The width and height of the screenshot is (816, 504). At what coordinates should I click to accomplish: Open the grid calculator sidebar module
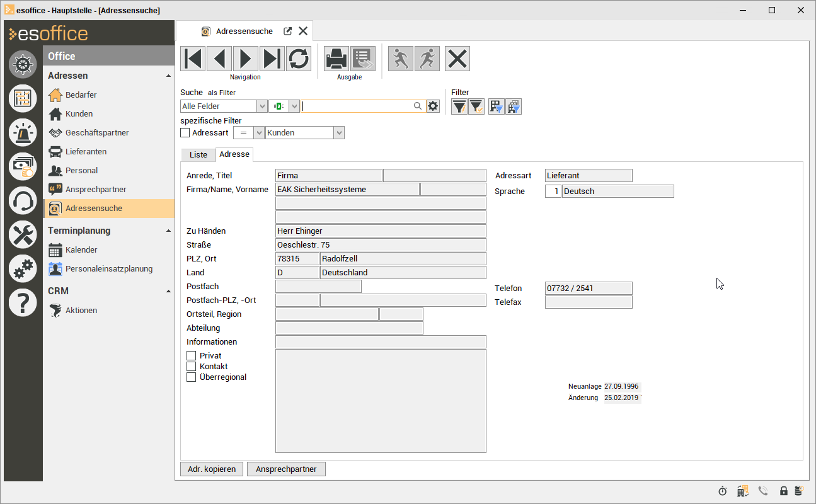point(23,98)
